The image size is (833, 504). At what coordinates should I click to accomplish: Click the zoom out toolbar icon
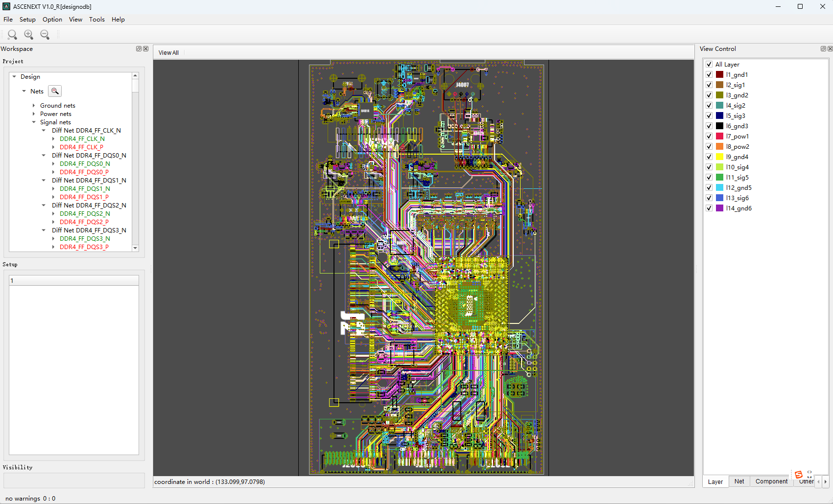(45, 34)
